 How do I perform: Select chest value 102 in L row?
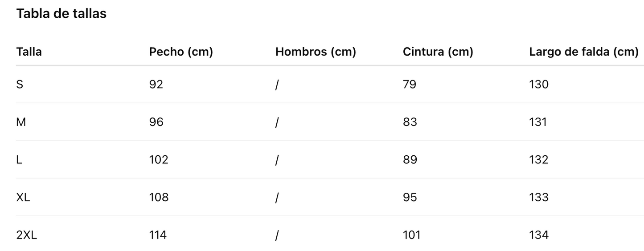159,159
